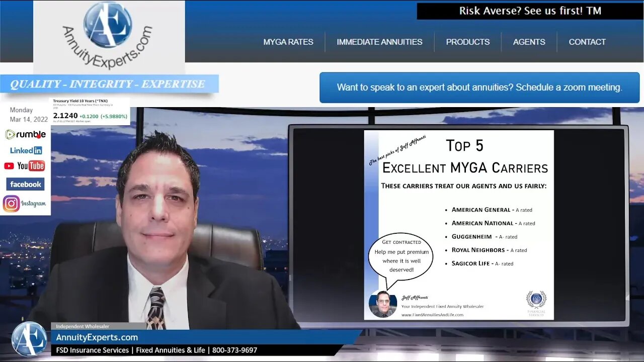This screenshot has height=362, width=644.
Task: Click the 2.1240 yield value
Action: tap(65, 116)
